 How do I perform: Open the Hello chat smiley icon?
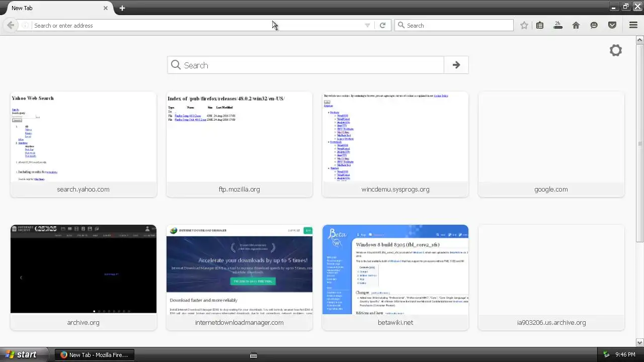594,25
